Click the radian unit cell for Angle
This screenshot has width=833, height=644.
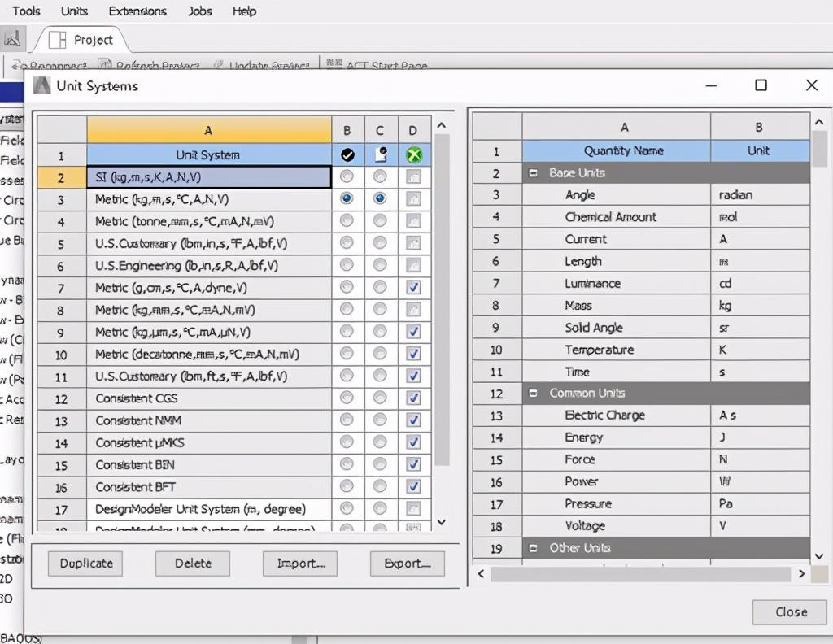(x=761, y=195)
